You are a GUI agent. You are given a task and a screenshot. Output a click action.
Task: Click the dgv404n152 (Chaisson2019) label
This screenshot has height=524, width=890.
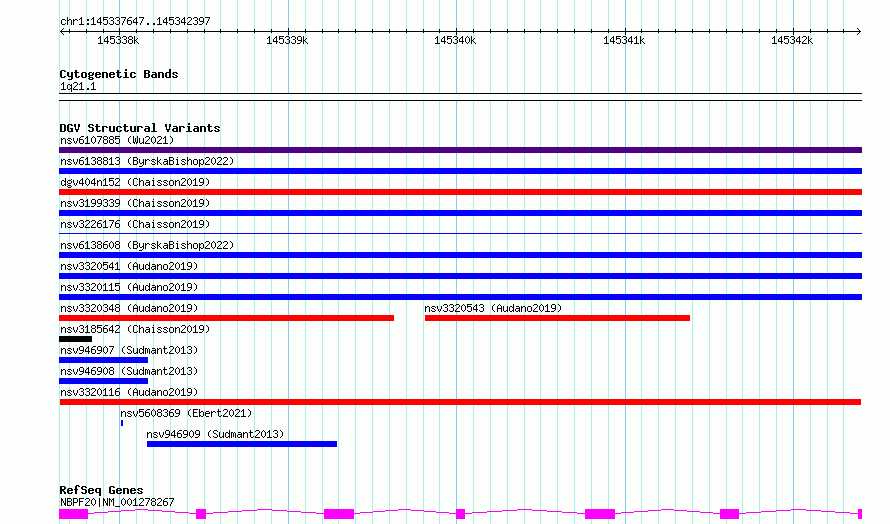click(x=135, y=182)
